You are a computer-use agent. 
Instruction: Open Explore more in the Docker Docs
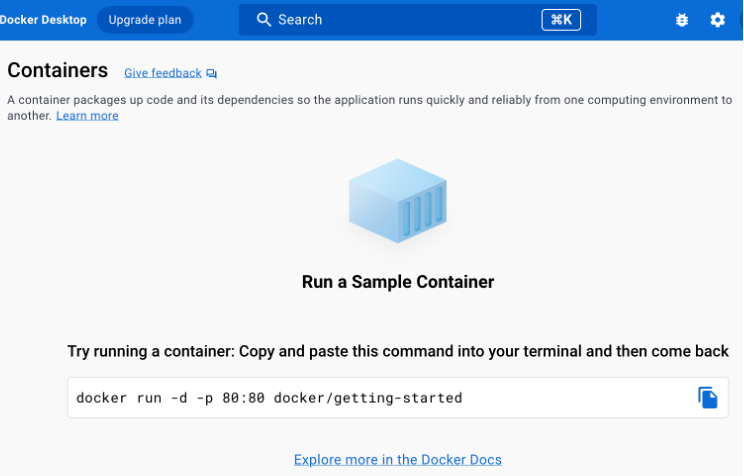(398, 459)
